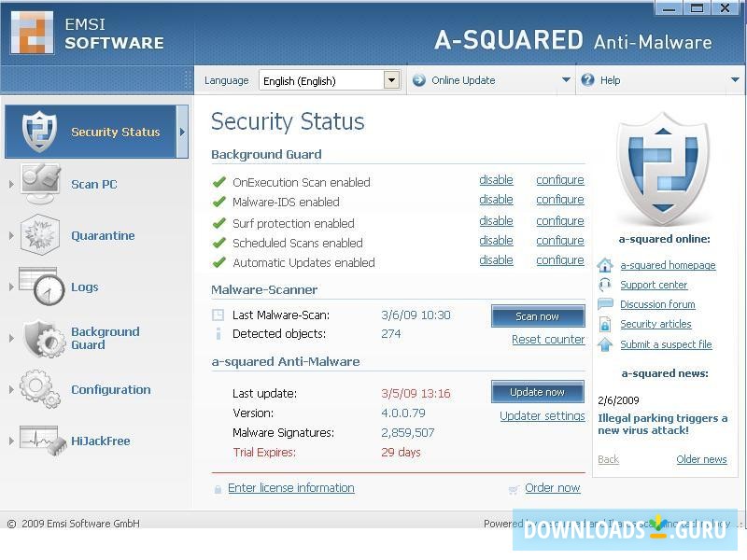Disable Scheduled Scans

(496, 241)
